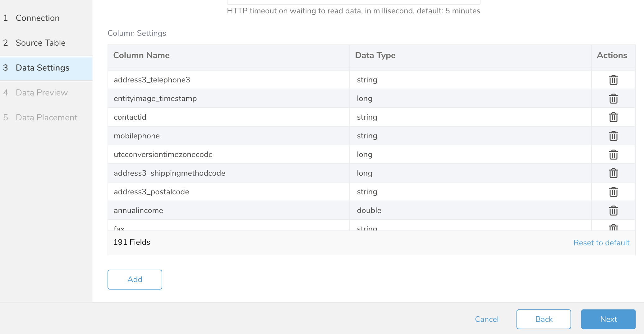Click the annualincome data type cell
644x334 pixels.
(x=369, y=211)
